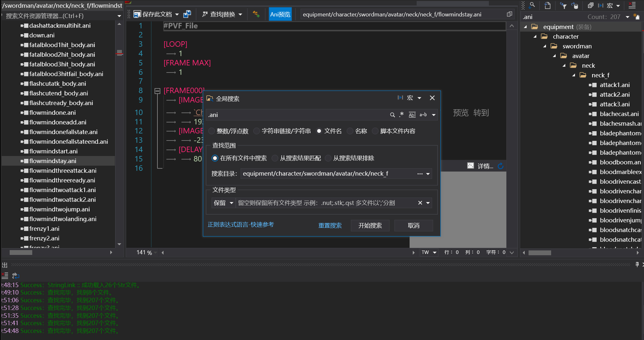Screen dimensions: 644x340
Task: Clear the output log with red X icon
Action: point(5,276)
